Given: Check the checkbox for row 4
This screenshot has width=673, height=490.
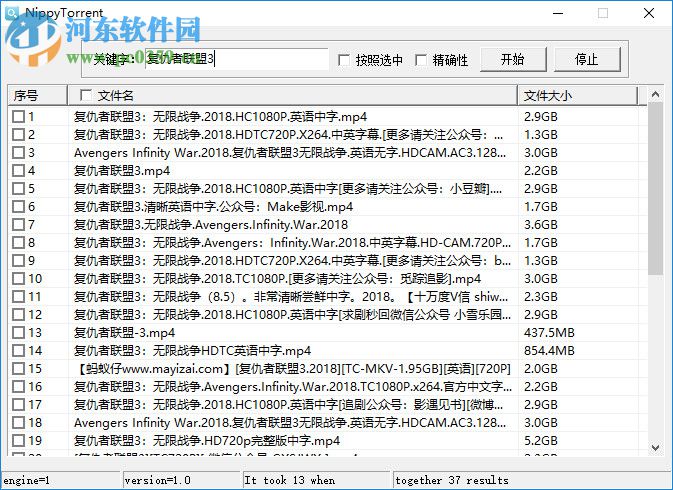Looking at the screenshot, I should pos(18,171).
